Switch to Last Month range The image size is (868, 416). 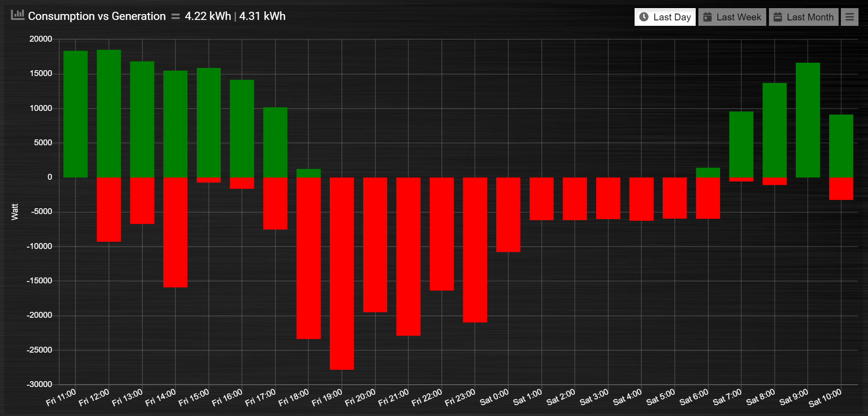(x=804, y=17)
